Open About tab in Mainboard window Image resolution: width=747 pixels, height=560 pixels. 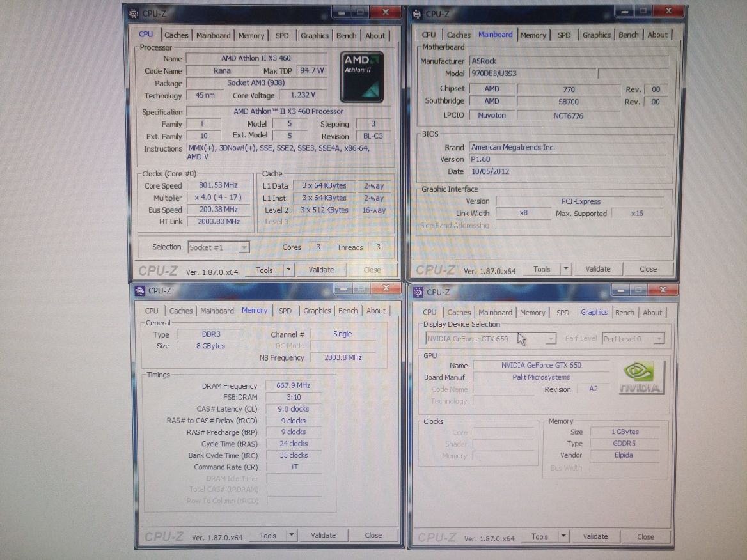coord(657,35)
